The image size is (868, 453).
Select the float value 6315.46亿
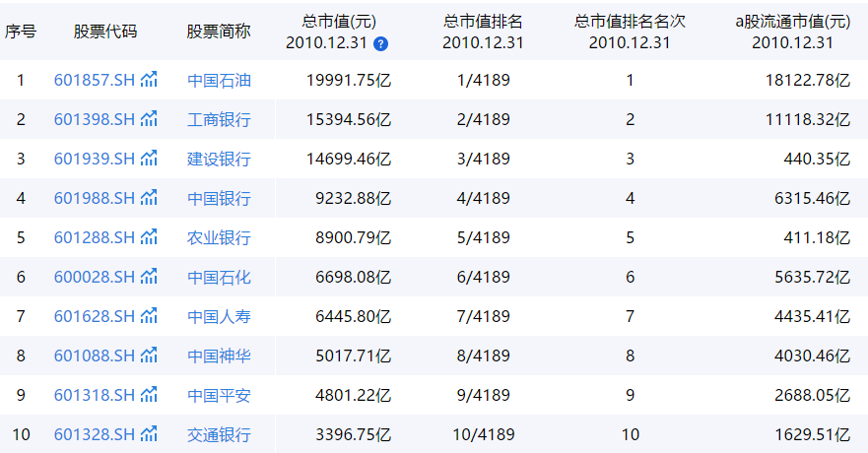point(812,198)
